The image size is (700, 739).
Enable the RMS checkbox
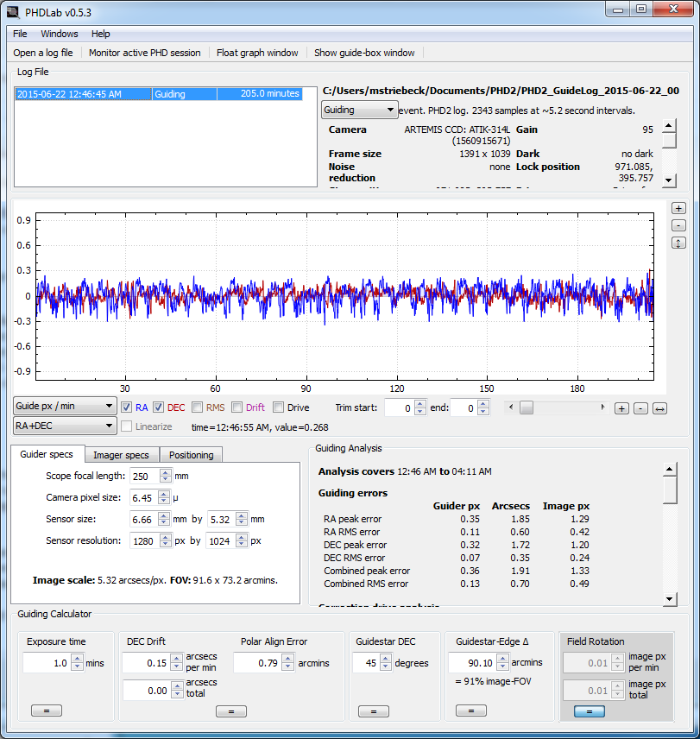pos(198,407)
